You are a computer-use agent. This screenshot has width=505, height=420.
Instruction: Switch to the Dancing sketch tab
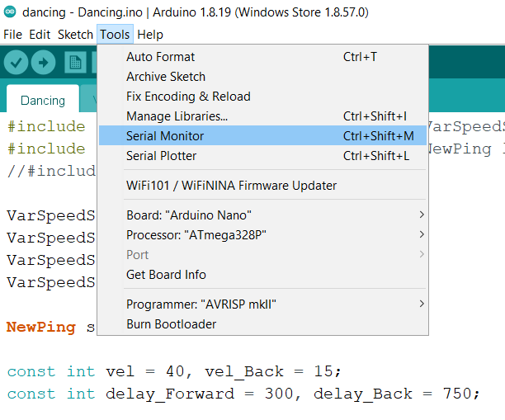point(43,100)
